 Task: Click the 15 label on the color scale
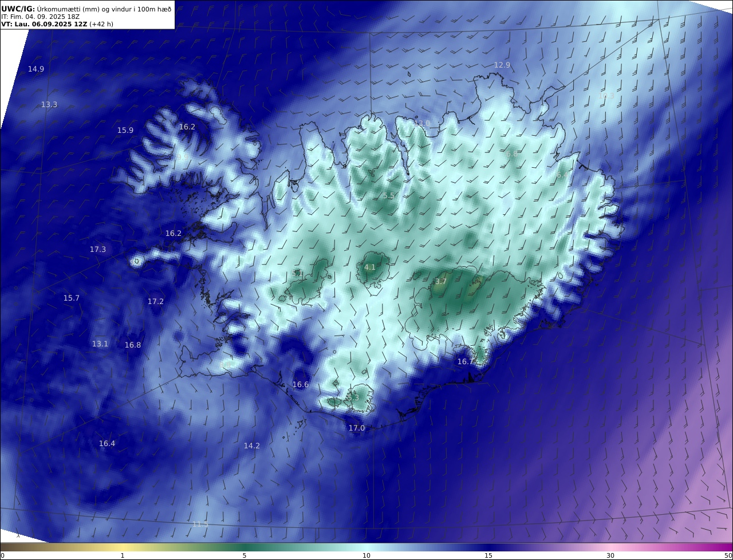point(488,555)
